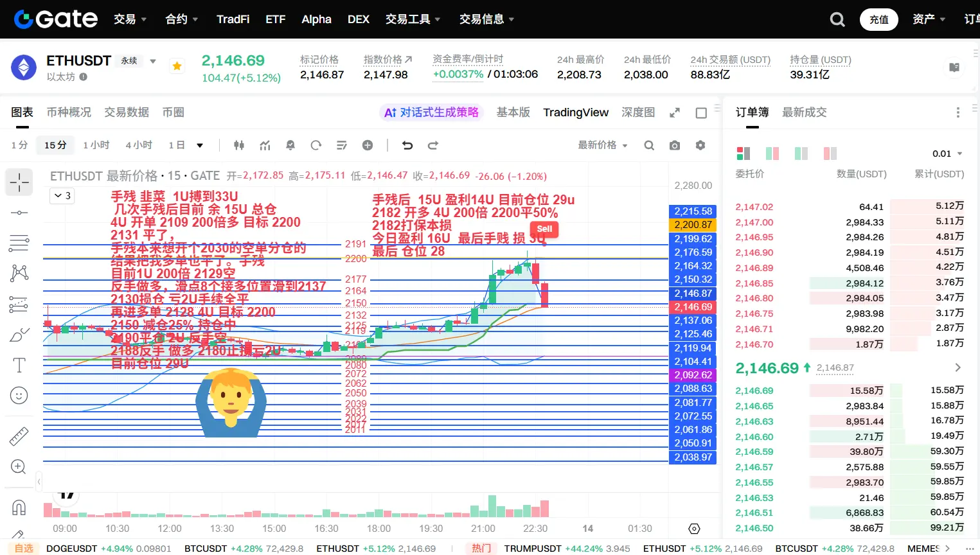Toggle the ETHUSDT favorite star

[177, 66]
